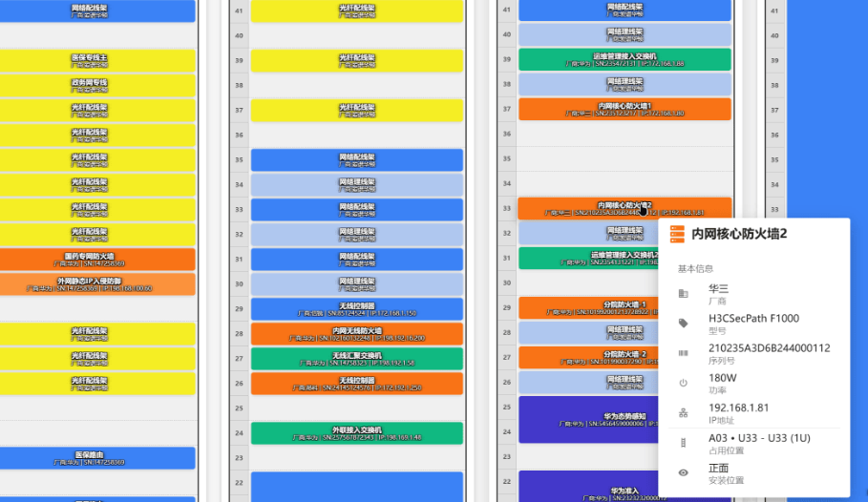Click the model value H3CSecPath F1000
The image size is (868, 502).
tap(754, 319)
